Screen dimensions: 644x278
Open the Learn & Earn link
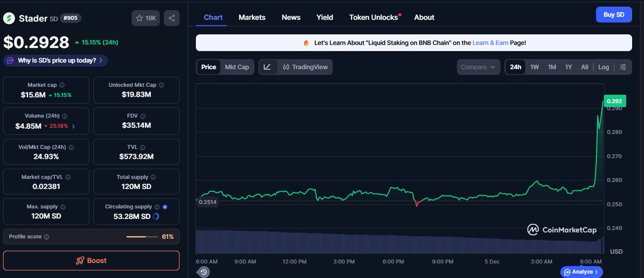(490, 43)
